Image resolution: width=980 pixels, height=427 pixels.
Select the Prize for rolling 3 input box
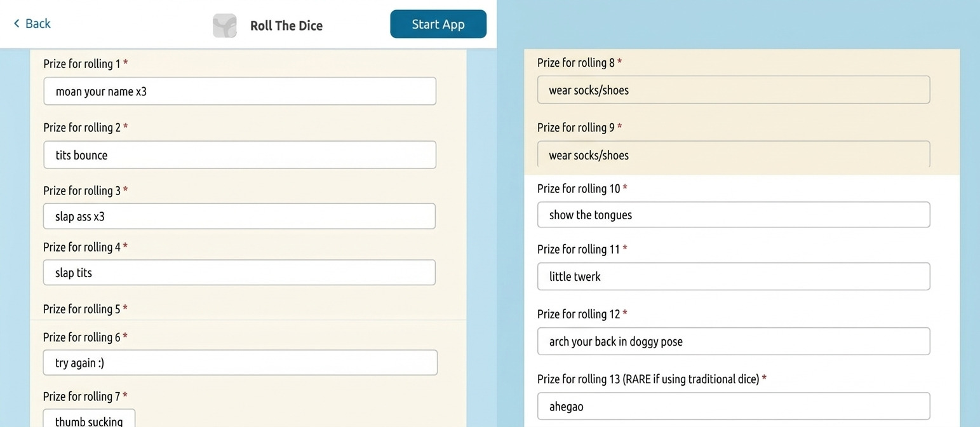[x=239, y=216]
